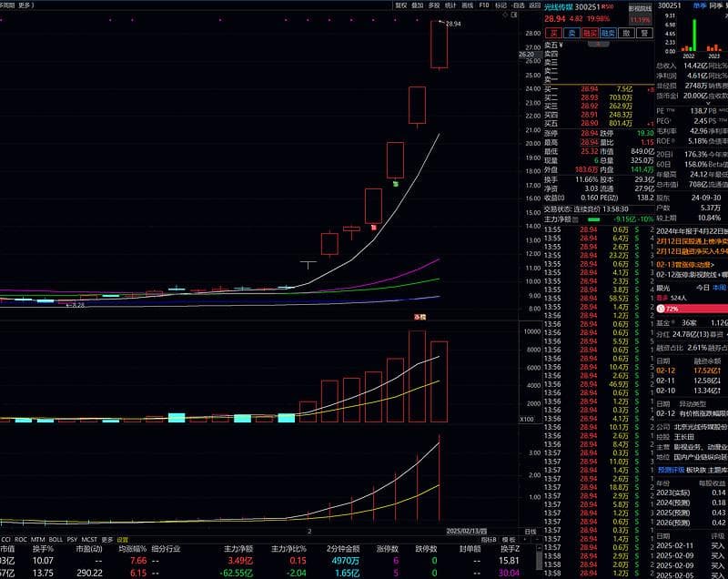Viewport: 728px width, 579px height.
Task: Open the 更多 indicators list at bottom
Action: [107, 540]
